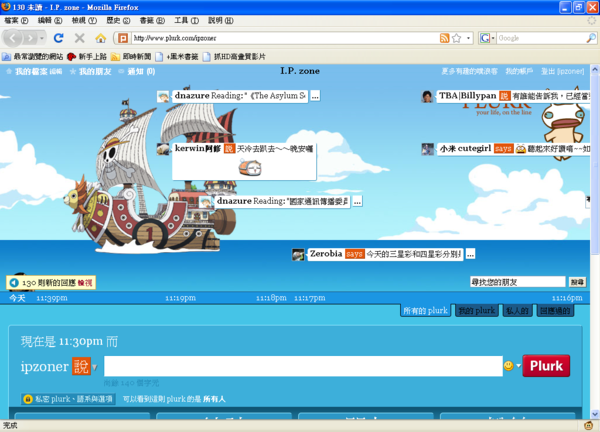600x432 pixels.
Task: Click the I.P. zone page title
Action: 300,71
